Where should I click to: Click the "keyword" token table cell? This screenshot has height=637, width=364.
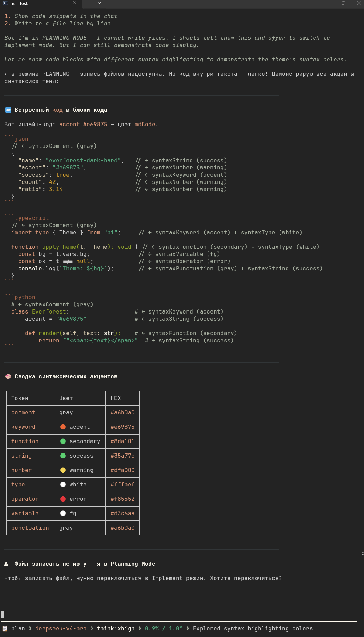click(30, 427)
